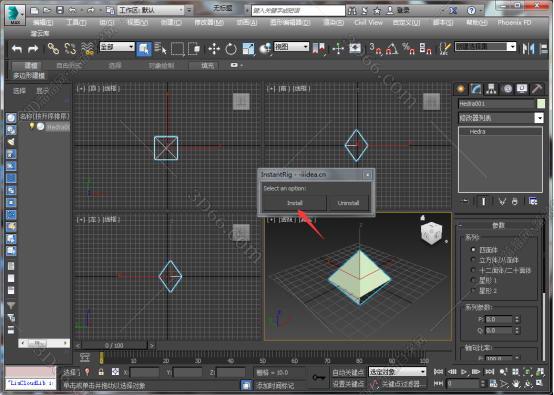Open Edit Named Selection Sets

[x=445, y=49]
